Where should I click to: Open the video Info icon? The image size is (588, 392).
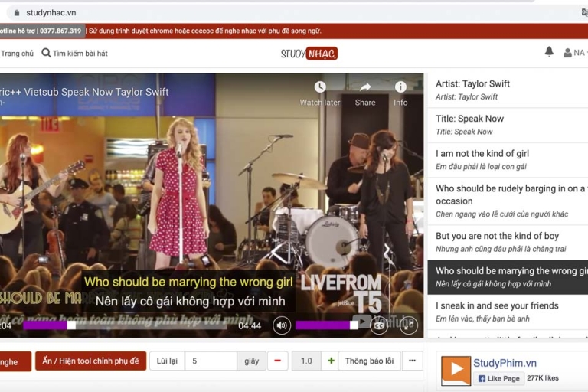pyautogui.click(x=400, y=87)
